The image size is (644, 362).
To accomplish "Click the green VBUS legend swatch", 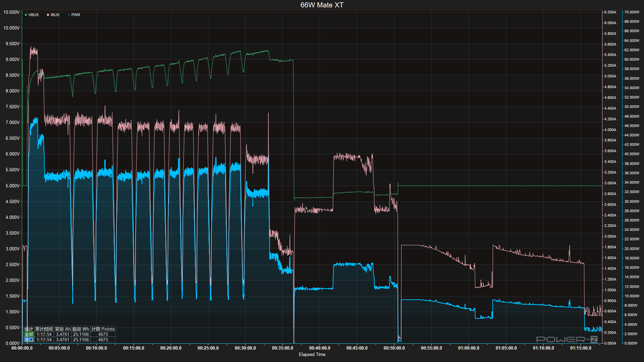I will [x=26, y=15].
